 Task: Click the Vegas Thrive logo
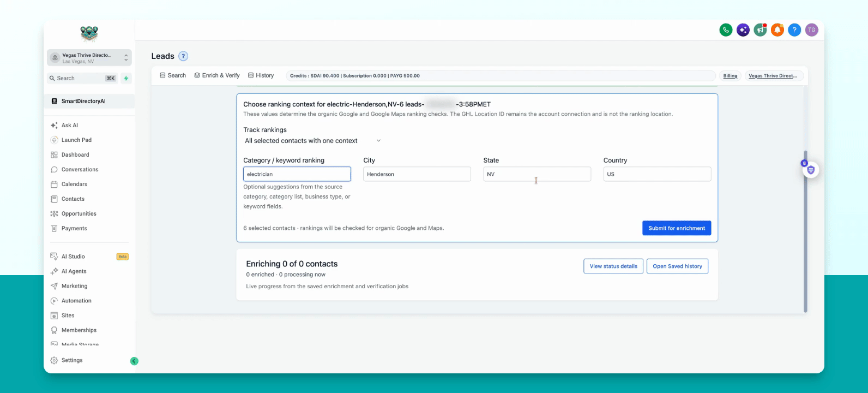pos(89,34)
